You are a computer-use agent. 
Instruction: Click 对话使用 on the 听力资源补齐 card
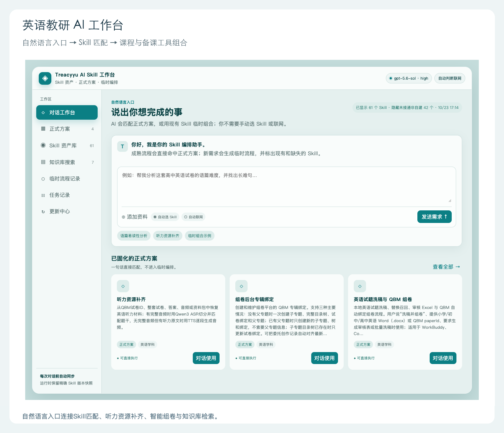[x=206, y=358]
